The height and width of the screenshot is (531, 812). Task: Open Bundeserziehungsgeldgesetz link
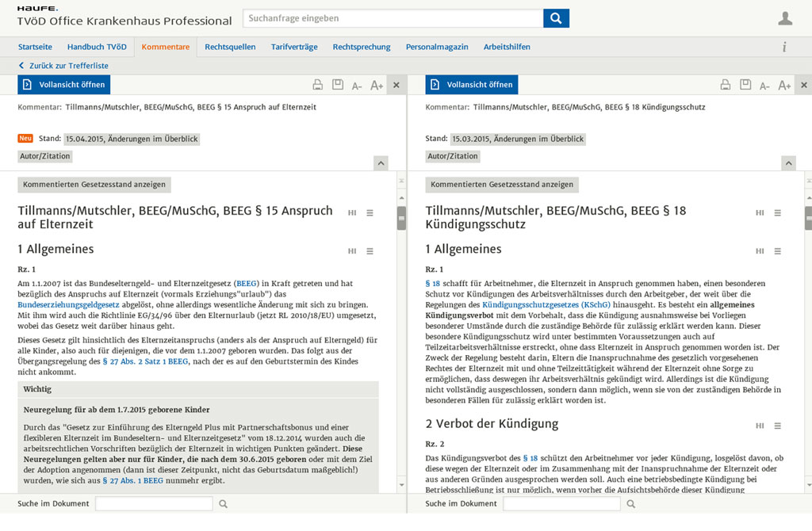pos(68,305)
